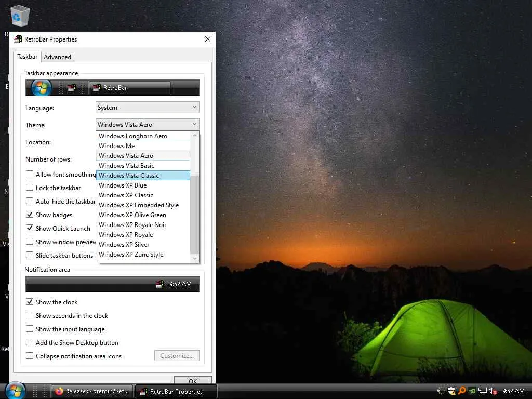
Task: Close the RetroBar Properties dialog
Action: coord(208,39)
